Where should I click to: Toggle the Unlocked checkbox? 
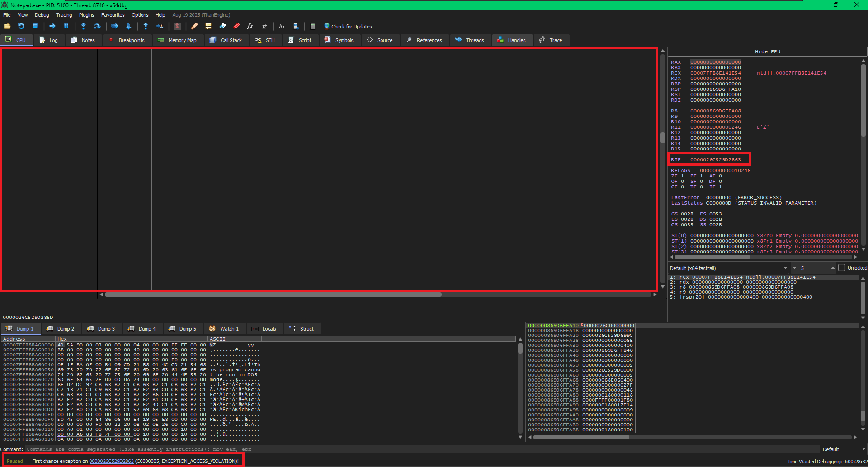click(842, 268)
